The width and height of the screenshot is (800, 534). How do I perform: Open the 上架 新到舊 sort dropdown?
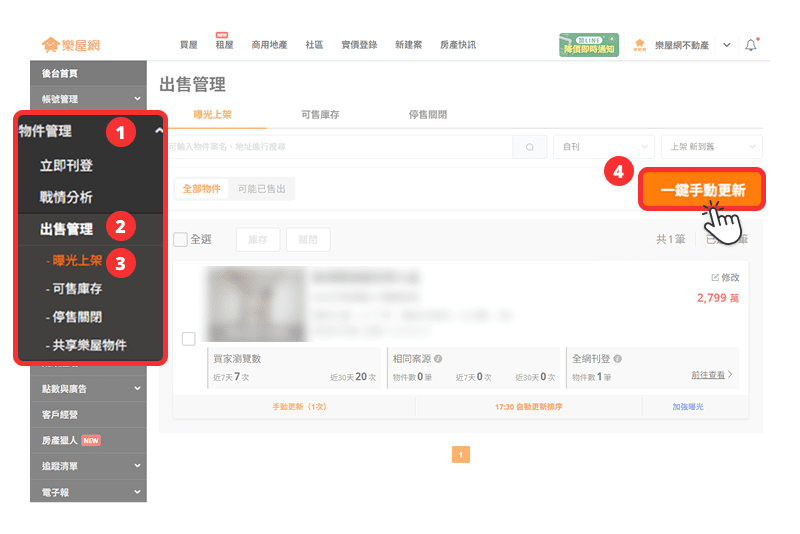712,147
